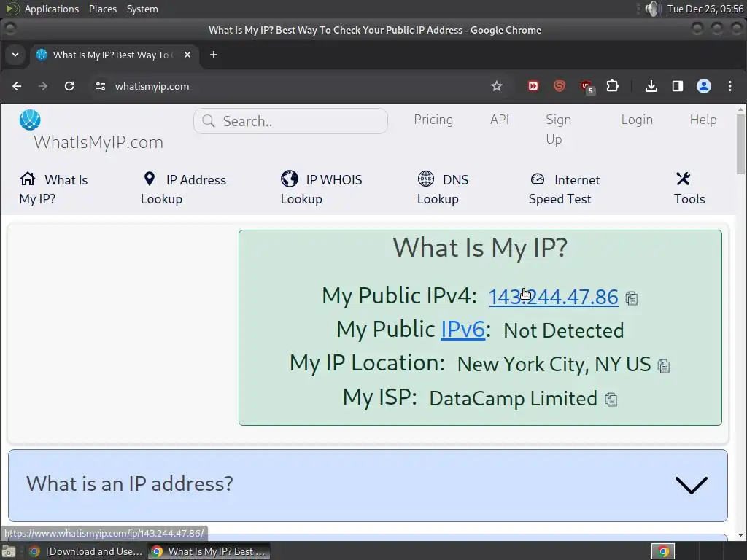This screenshot has width=747, height=560.
Task: Click the forward arrow in Chrome
Action: (x=43, y=86)
